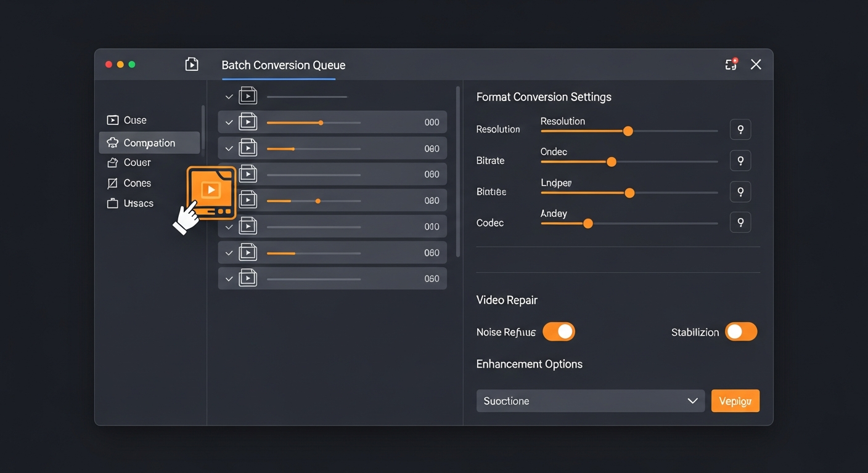Viewport: 868px width, 473px height.
Task: Select Conmpation in the sidebar
Action: pyautogui.click(x=149, y=143)
